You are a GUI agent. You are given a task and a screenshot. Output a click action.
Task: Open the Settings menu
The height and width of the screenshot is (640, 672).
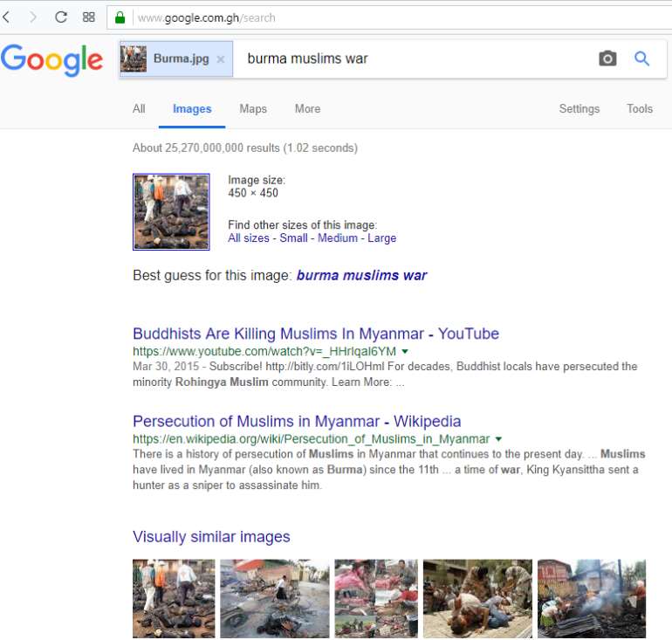click(579, 109)
